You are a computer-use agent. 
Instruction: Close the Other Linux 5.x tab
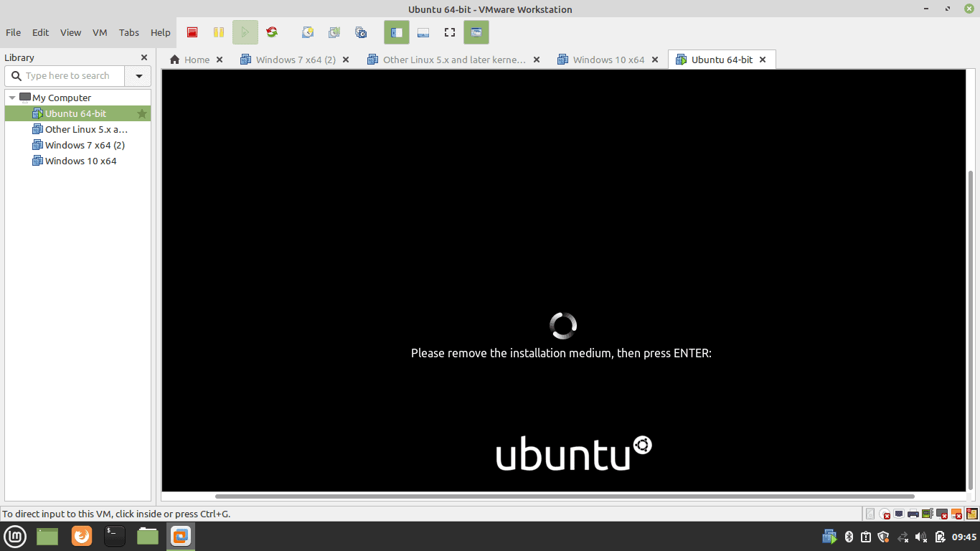point(537,60)
